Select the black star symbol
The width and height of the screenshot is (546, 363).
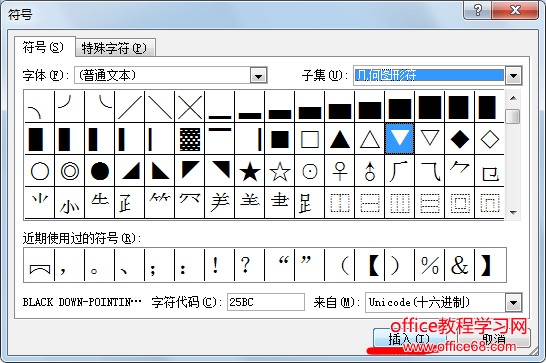(x=250, y=171)
